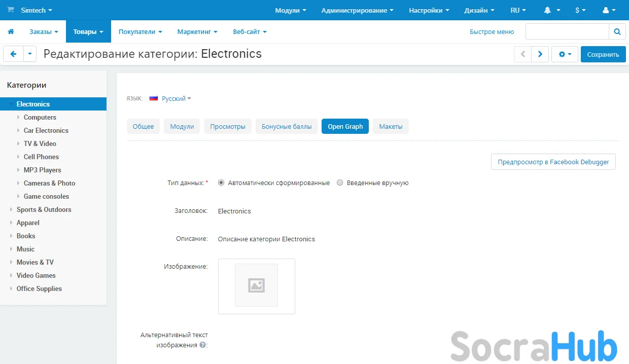629x364 pixels.
Task: Click the top search input field
Action: pos(567,31)
